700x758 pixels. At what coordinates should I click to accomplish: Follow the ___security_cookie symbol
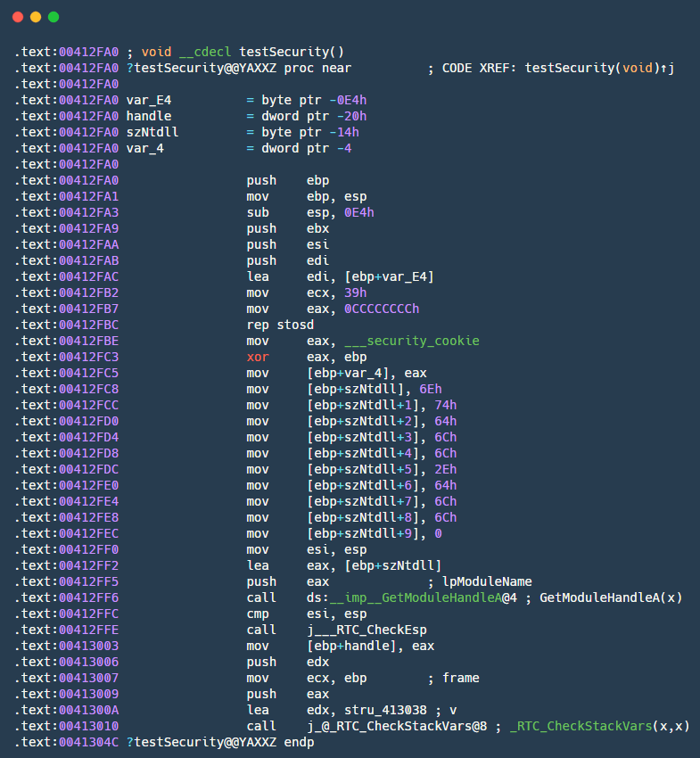click(412, 341)
